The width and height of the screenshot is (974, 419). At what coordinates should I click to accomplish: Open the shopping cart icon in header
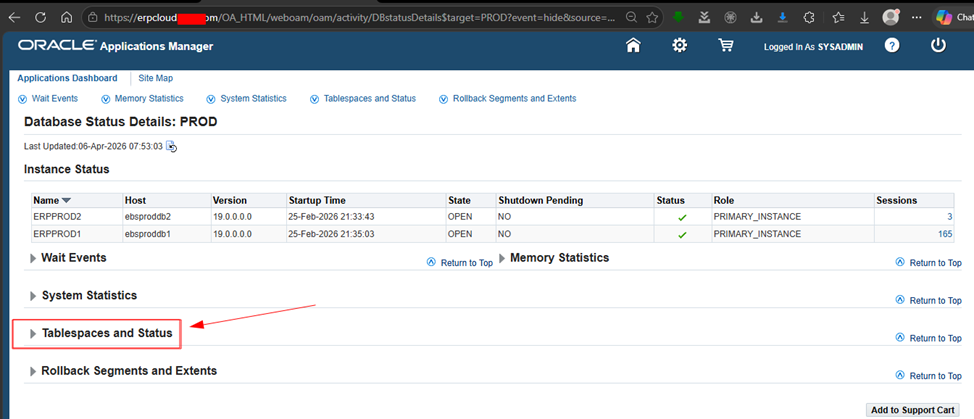click(x=726, y=46)
